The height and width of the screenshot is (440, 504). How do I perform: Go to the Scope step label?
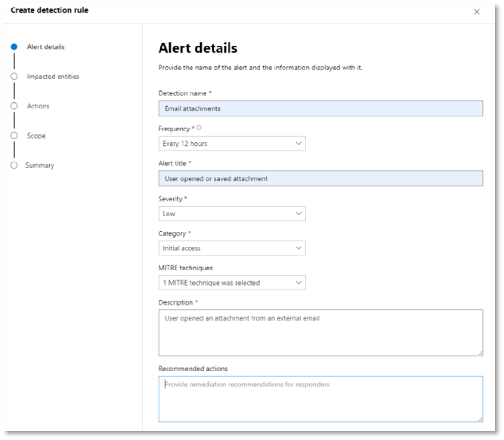(36, 136)
